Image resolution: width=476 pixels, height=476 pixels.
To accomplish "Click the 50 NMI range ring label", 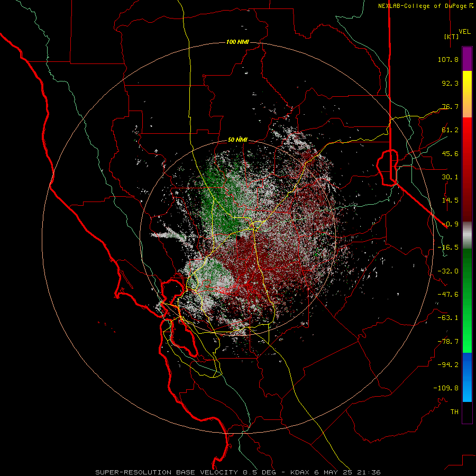I will (237, 140).
